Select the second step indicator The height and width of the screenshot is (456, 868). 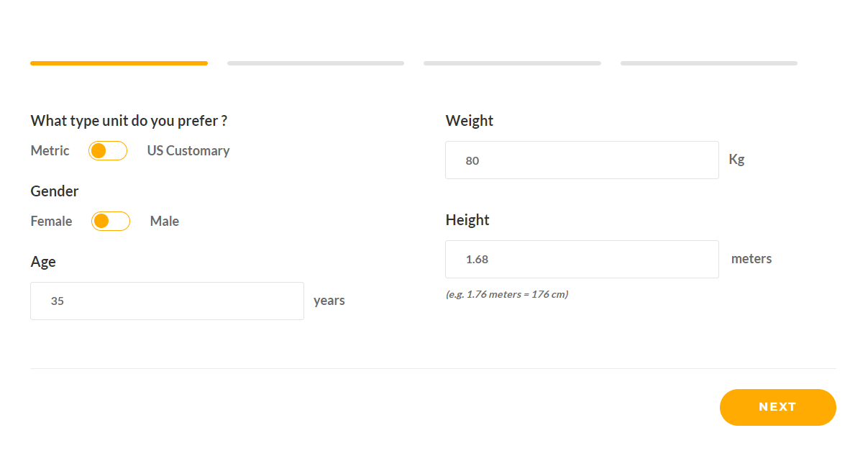[x=315, y=63]
